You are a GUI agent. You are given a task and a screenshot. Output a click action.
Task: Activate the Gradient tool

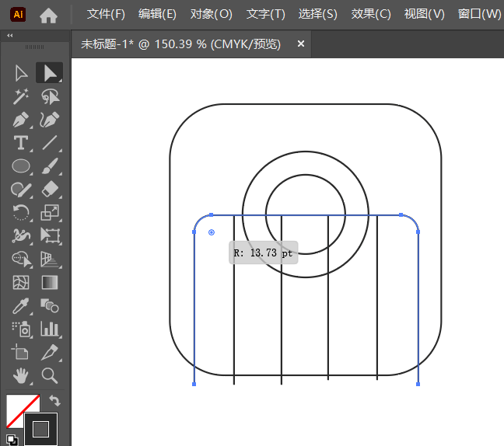(x=50, y=282)
